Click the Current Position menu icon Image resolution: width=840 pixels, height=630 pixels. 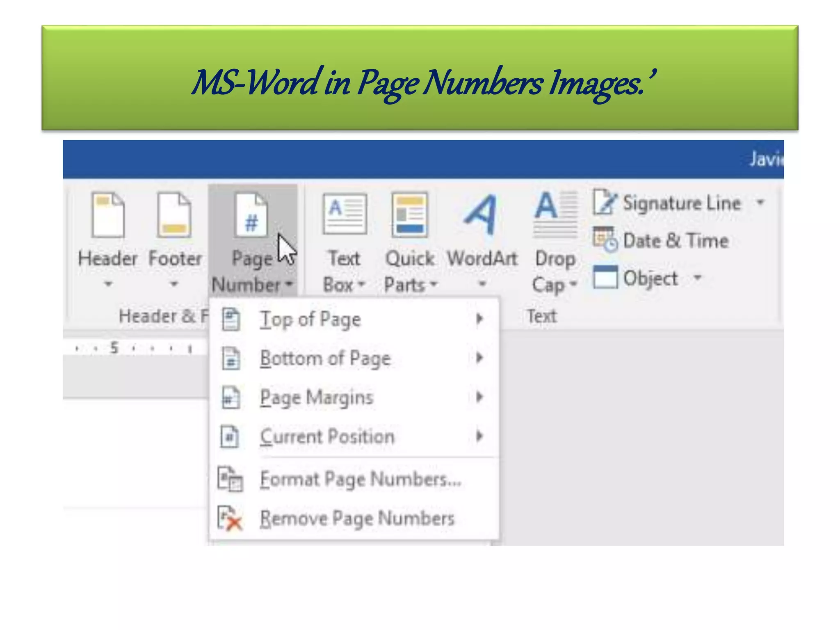230,436
